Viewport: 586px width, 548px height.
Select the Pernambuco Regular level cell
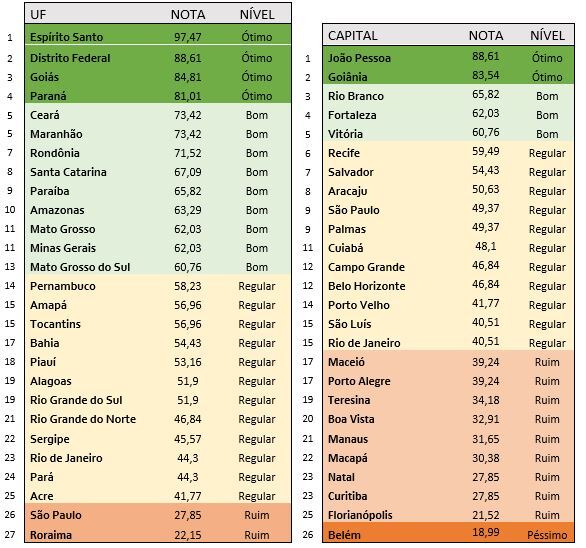[x=257, y=286]
